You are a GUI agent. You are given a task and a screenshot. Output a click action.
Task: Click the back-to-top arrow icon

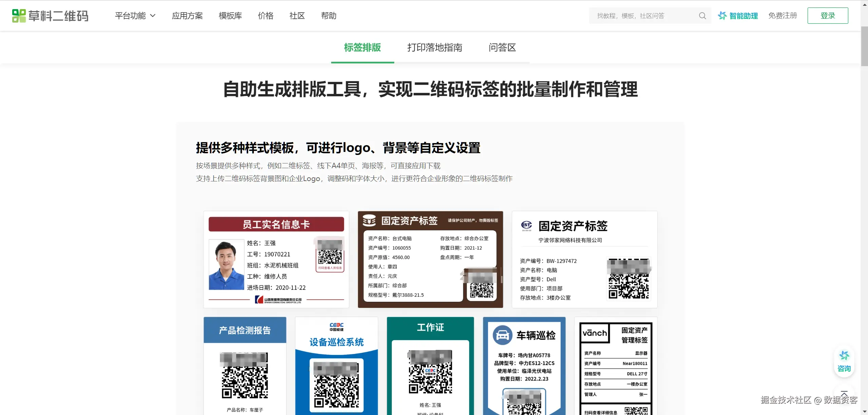point(844,393)
